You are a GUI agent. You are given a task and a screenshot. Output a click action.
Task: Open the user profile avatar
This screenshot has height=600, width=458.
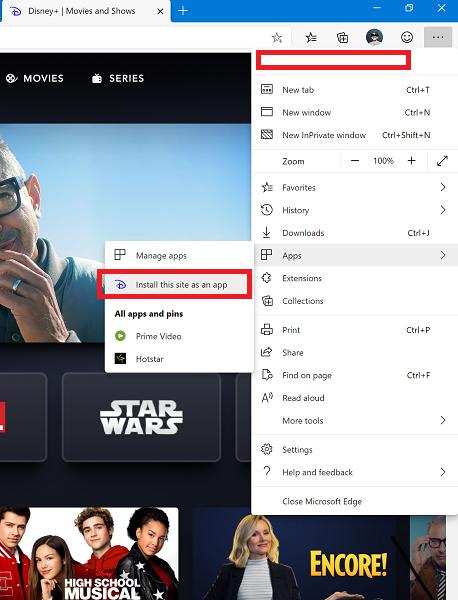click(x=375, y=37)
